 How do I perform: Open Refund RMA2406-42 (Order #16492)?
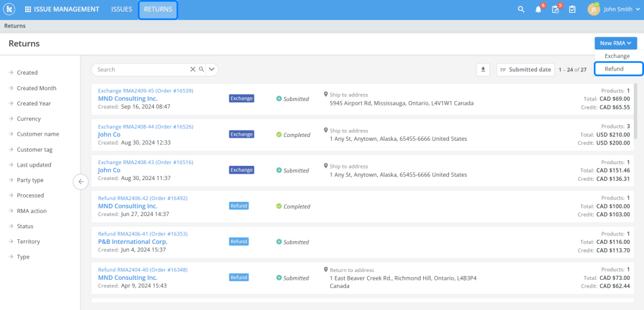point(142,198)
